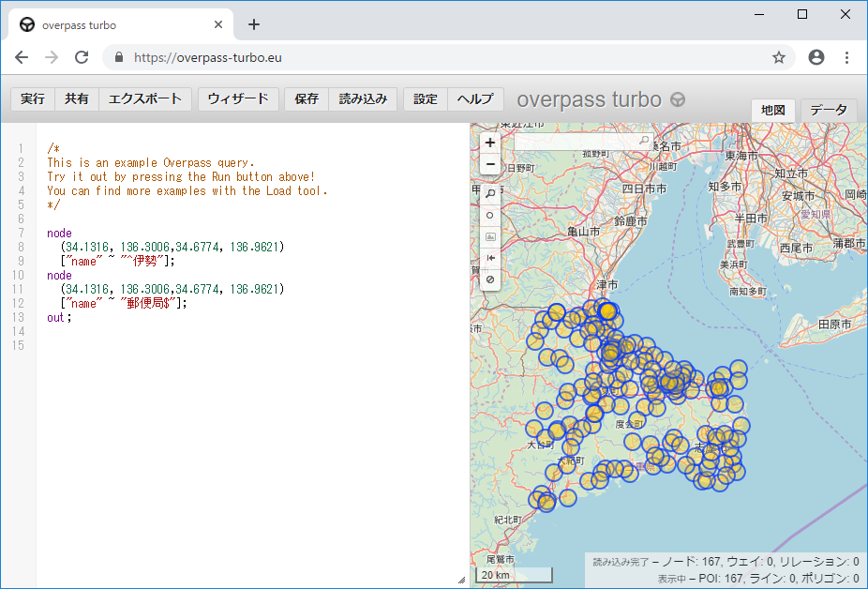Open the ウィザード dialog
The width and height of the screenshot is (868, 589).
click(238, 98)
